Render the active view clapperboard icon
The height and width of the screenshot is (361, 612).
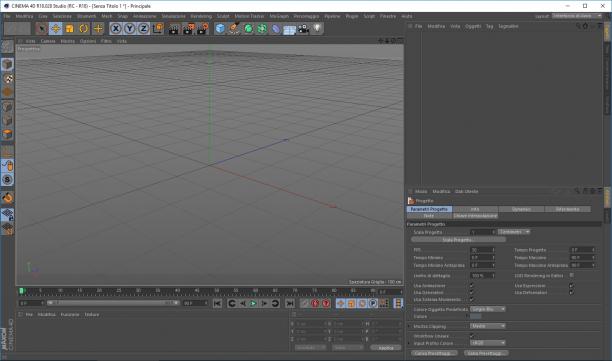point(174,28)
